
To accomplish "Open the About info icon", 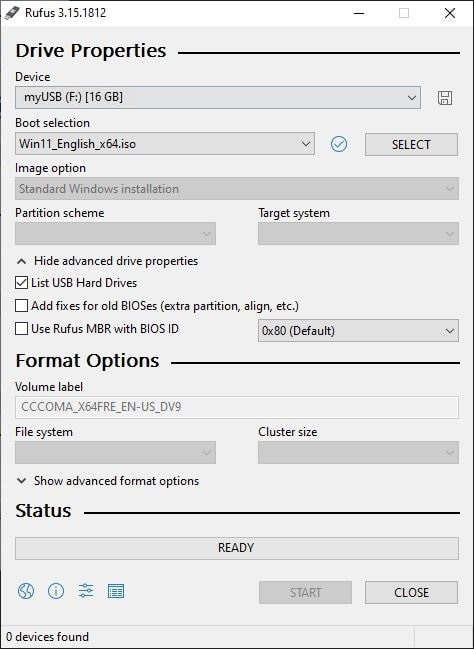I will tap(56, 591).
